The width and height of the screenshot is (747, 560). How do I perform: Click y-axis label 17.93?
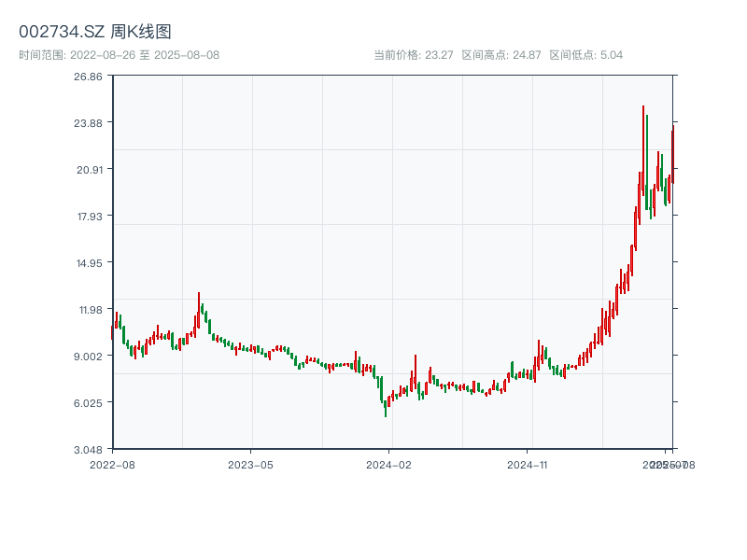coord(90,217)
